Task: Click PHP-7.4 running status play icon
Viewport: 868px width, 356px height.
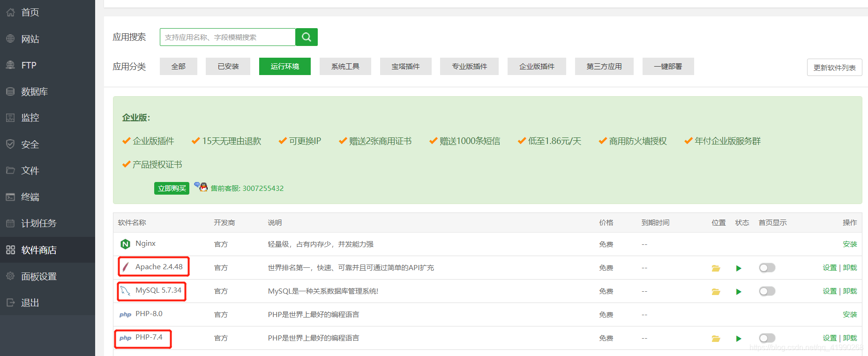Action: 739,339
